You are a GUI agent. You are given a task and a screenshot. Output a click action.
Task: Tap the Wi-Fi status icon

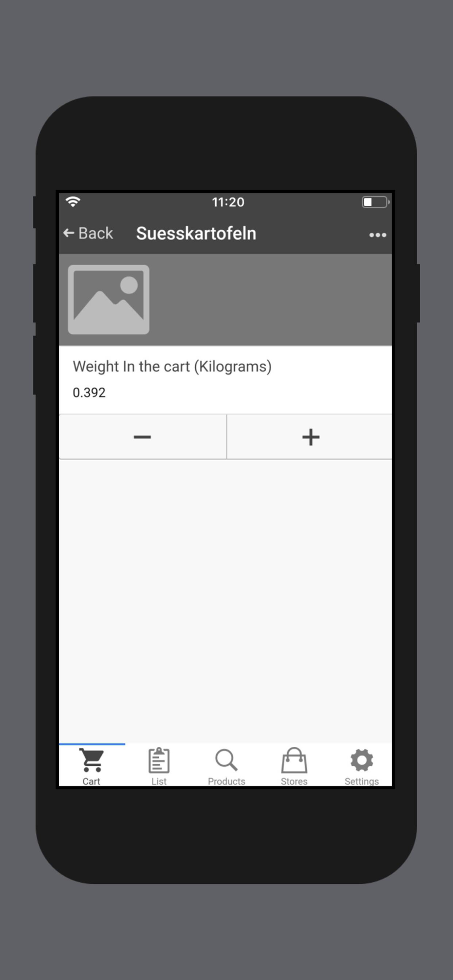pos(73,201)
